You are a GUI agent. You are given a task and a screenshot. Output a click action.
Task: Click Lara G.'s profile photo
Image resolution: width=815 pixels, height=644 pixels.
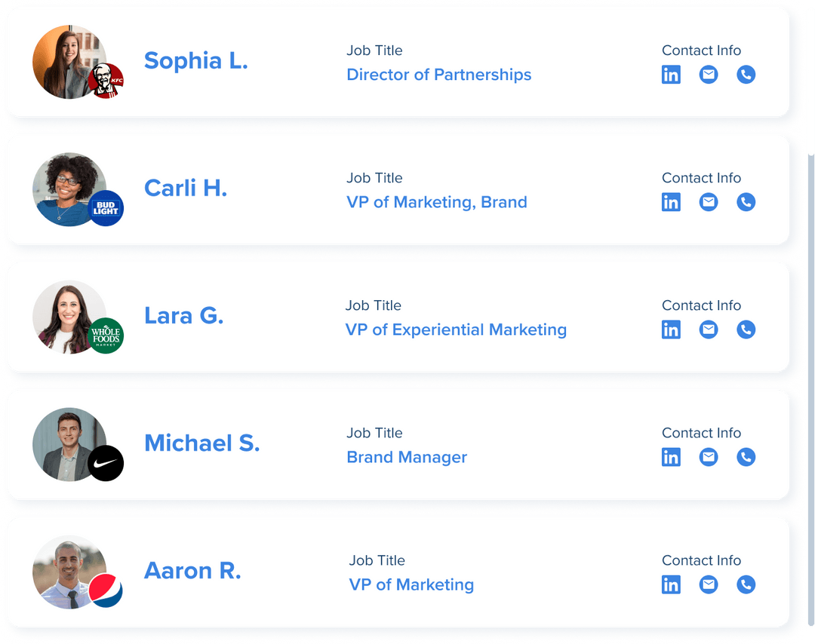[x=64, y=314]
